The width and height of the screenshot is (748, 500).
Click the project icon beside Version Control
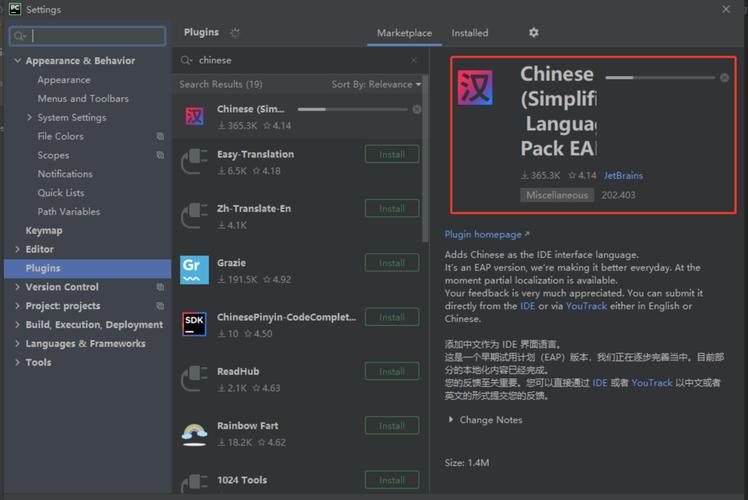coord(160,287)
